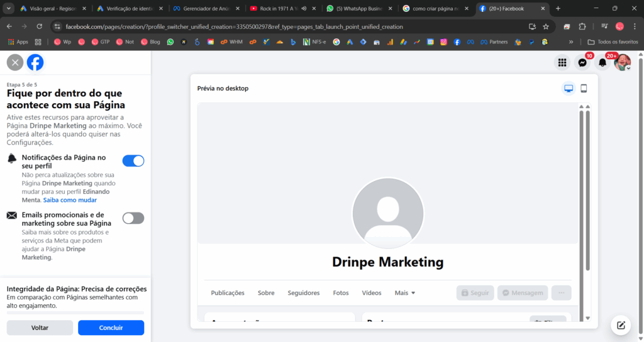Select Vídeos tab in preview
The height and width of the screenshot is (342, 644).
[x=371, y=293]
